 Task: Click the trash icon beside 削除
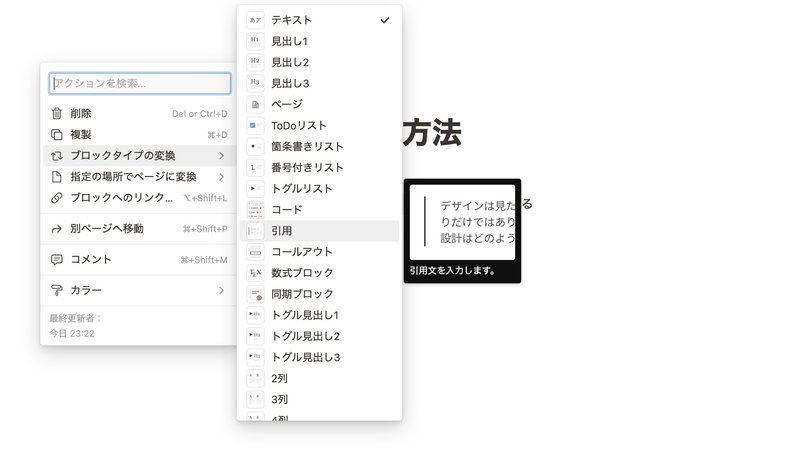point(57,113)
